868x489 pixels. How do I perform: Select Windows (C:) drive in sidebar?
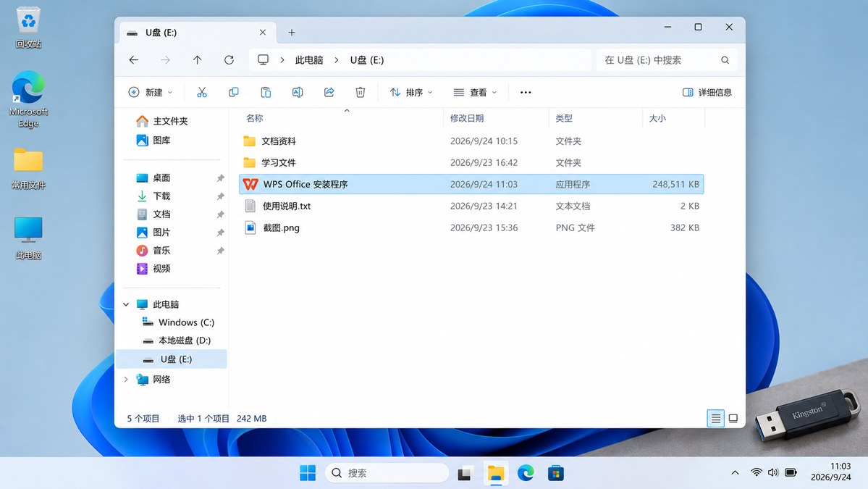coord(178,322)
